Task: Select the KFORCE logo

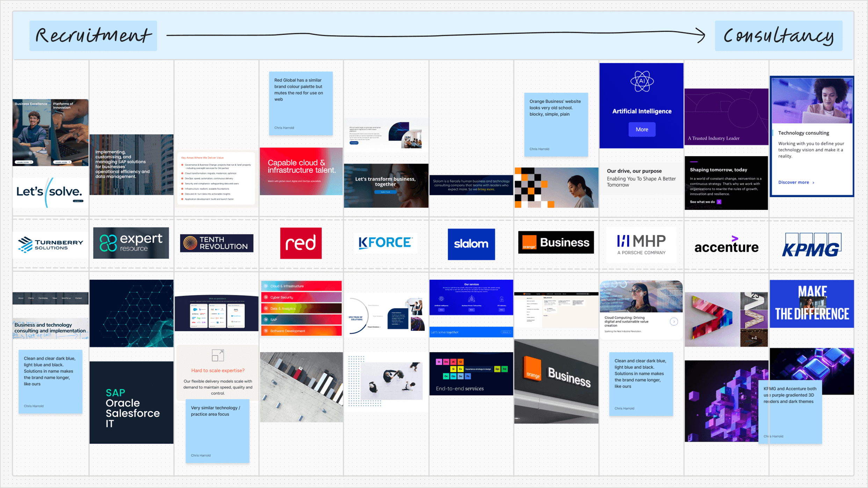Action: point(386,243)
